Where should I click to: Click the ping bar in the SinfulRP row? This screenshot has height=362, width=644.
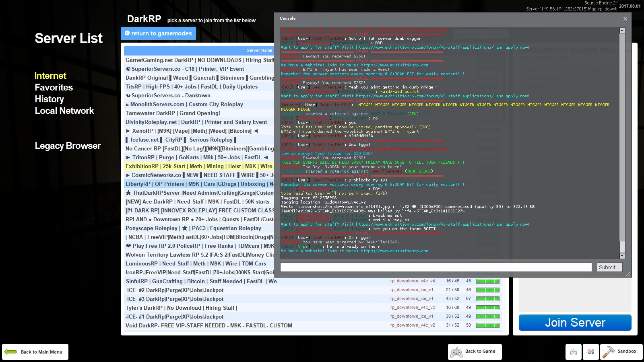488,281
